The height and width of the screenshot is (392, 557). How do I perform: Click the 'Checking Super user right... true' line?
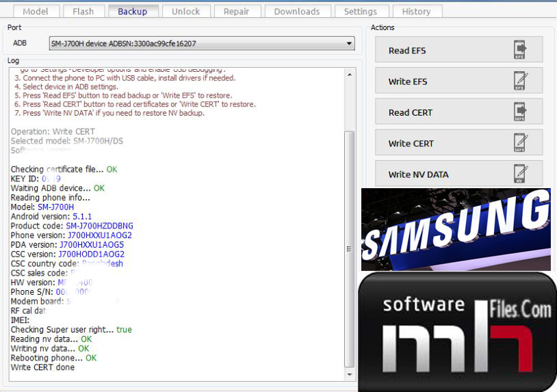pos(71,330)
